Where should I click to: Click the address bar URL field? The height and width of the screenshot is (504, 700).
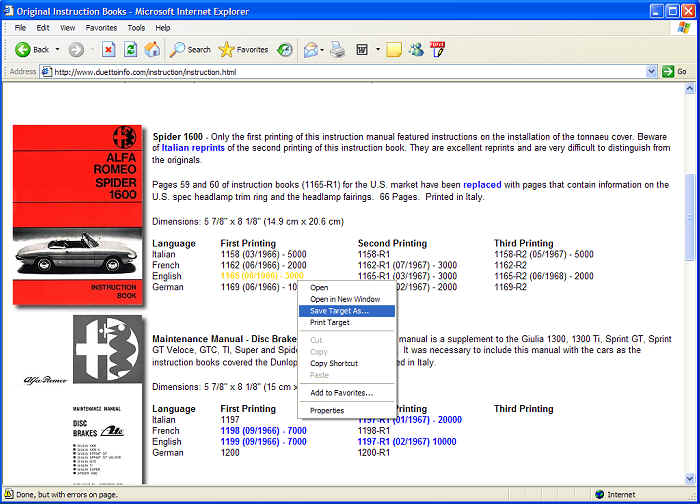[350, 72]
